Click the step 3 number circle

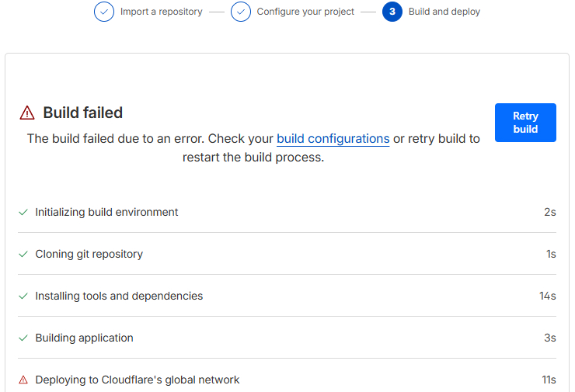pyautogui.click(x=392, y=12)
